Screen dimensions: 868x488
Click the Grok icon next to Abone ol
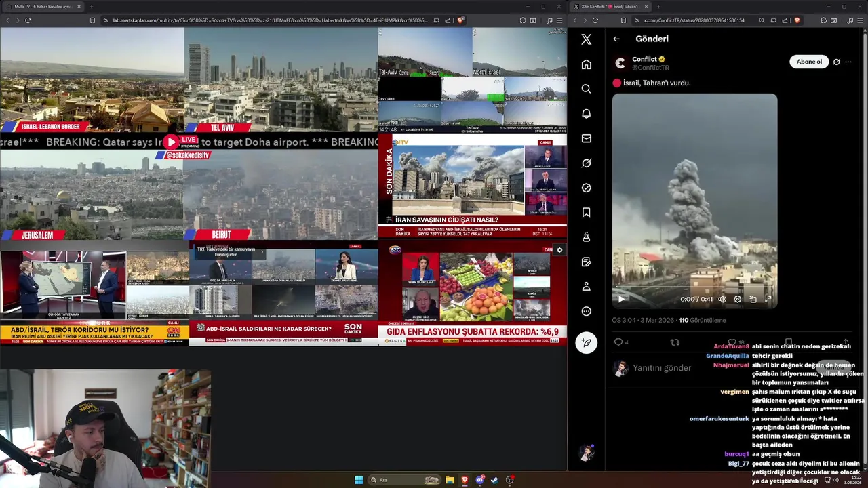pyautogui.click(x=836, y=62)
